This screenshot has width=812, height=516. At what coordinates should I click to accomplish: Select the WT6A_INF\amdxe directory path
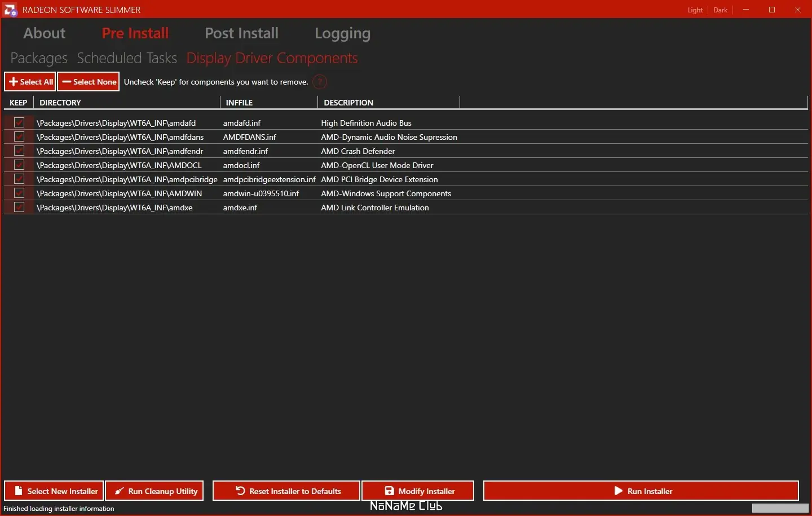[x=114, y=208]
